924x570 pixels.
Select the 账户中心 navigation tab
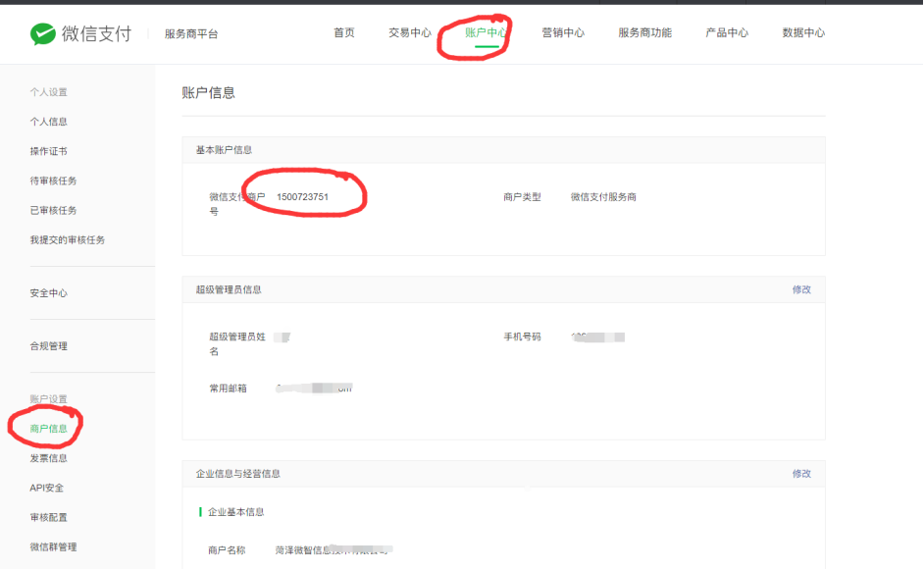click(487, 33)
